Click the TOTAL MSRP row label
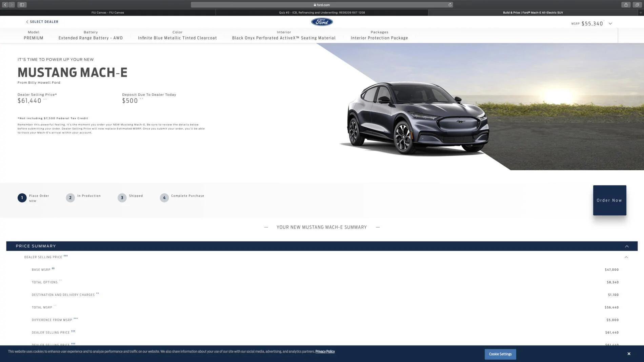Viewport: 644px width, 362px height. click(x=42, y=307)
